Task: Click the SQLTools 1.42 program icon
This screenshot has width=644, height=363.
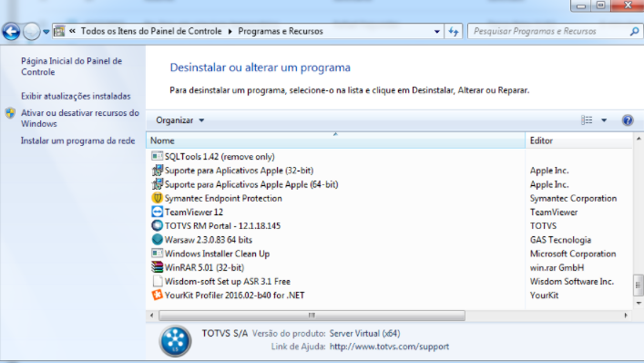Action: point(157,156)
